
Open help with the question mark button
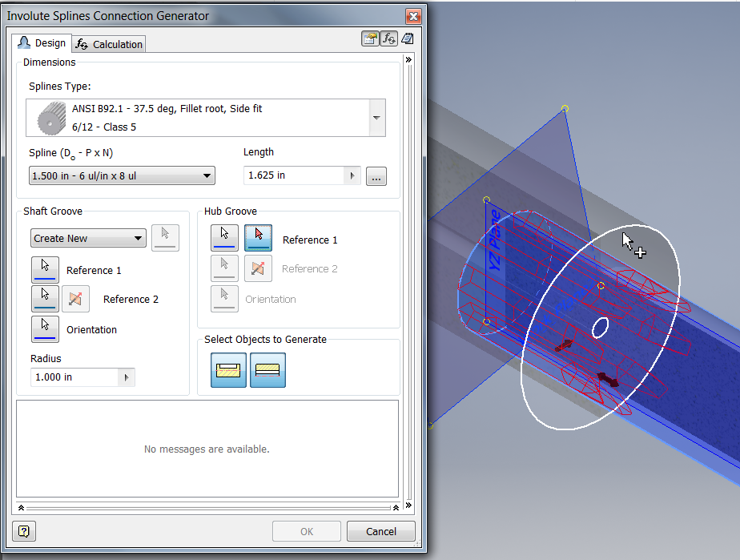coord(23,531)
